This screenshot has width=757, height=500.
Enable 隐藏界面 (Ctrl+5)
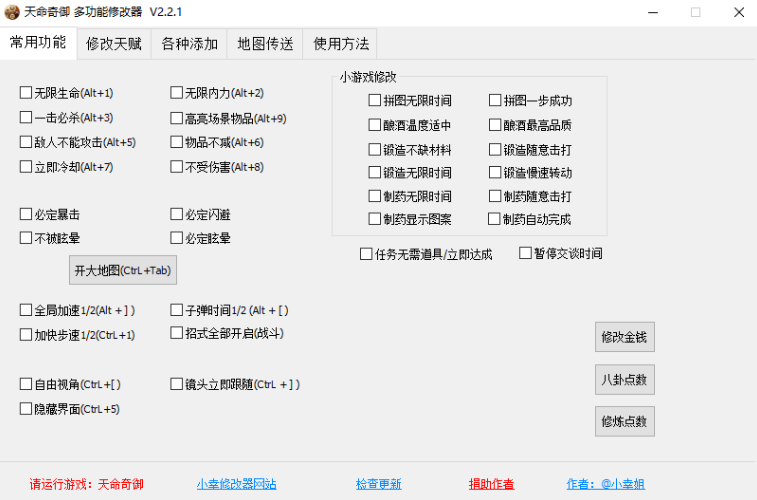click(26, 409)
